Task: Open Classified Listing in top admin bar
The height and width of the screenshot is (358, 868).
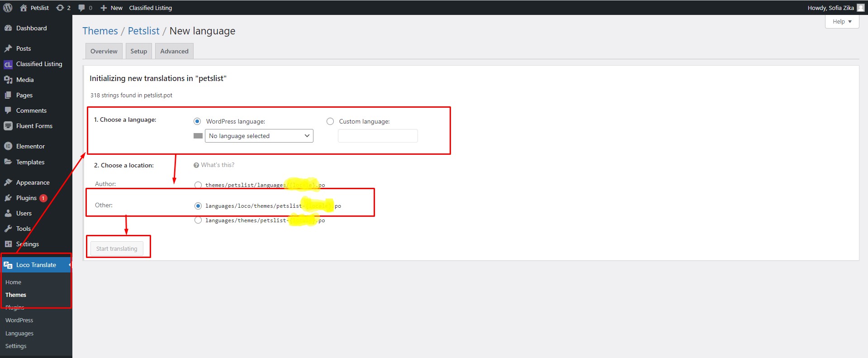Action: coord(151,8)
